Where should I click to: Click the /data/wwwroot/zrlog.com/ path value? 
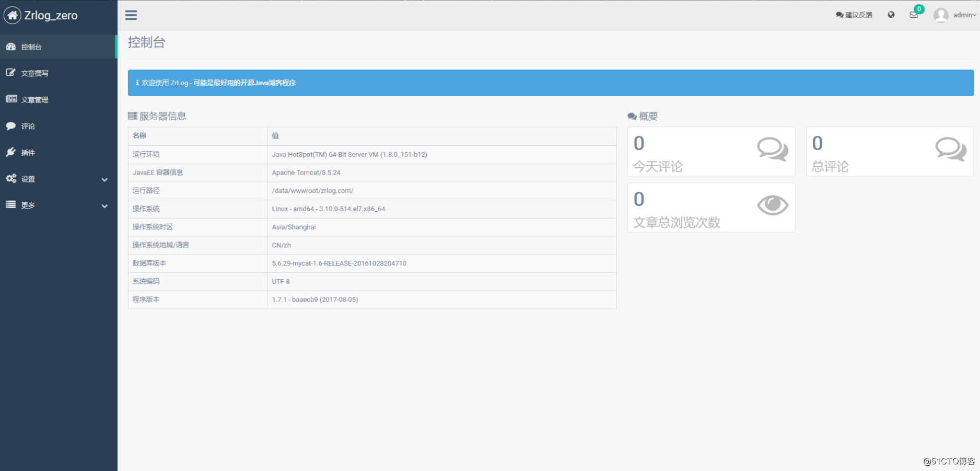[313, 191]
